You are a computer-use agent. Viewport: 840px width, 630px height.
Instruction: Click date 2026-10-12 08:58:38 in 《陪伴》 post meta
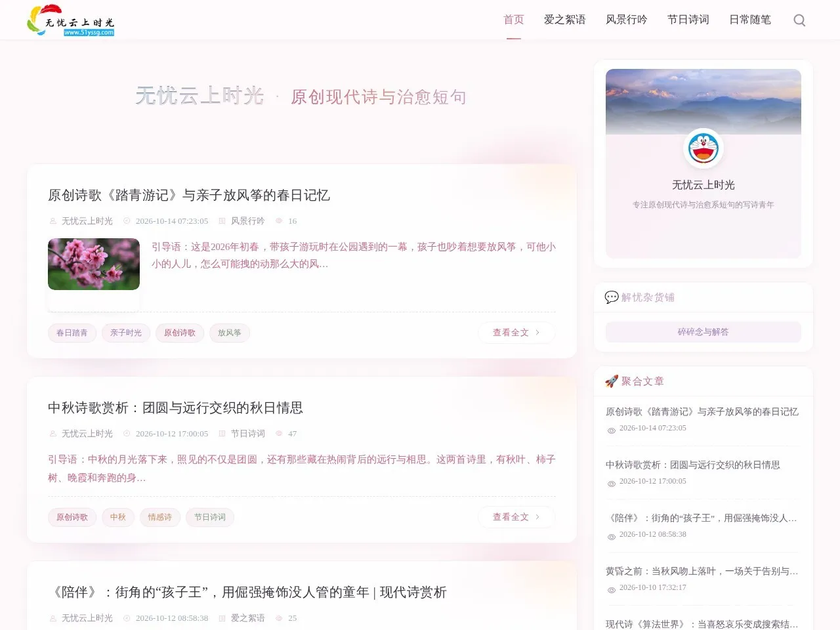[x=172, y=618]
